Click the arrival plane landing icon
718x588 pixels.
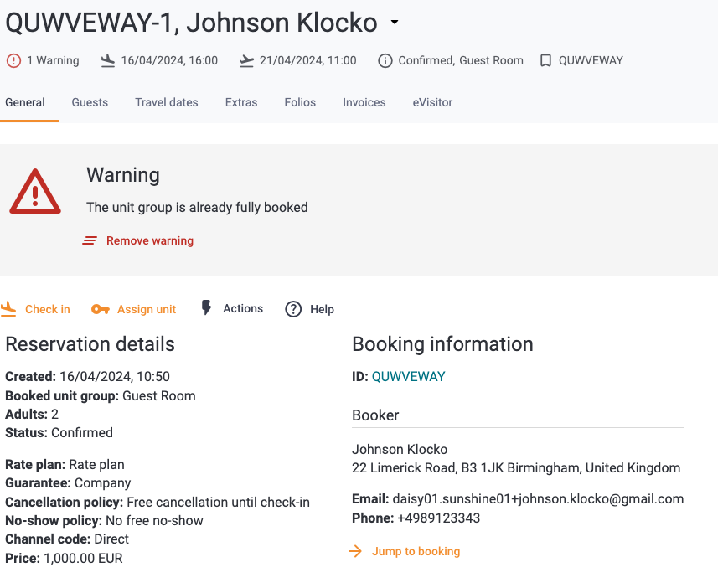107,60
